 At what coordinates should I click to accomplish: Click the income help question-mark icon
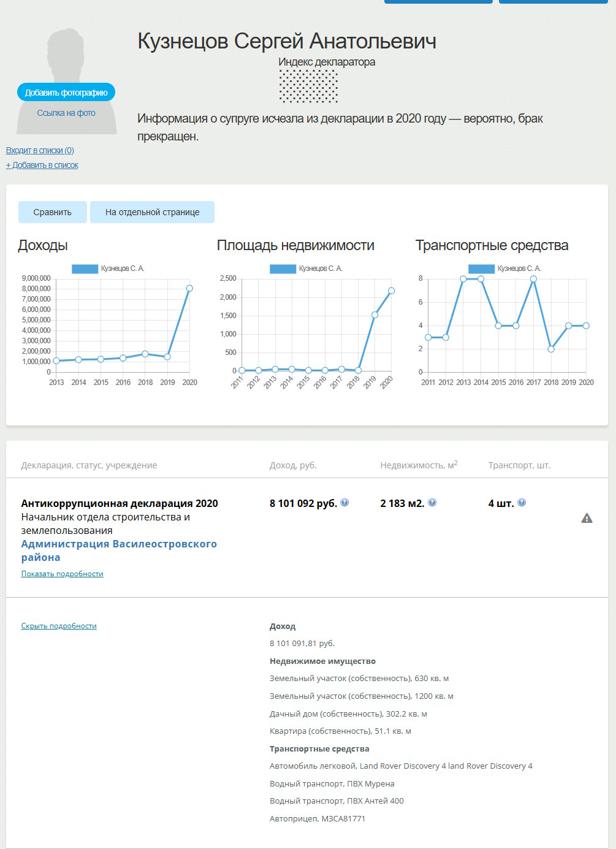(x=344, y=503)
